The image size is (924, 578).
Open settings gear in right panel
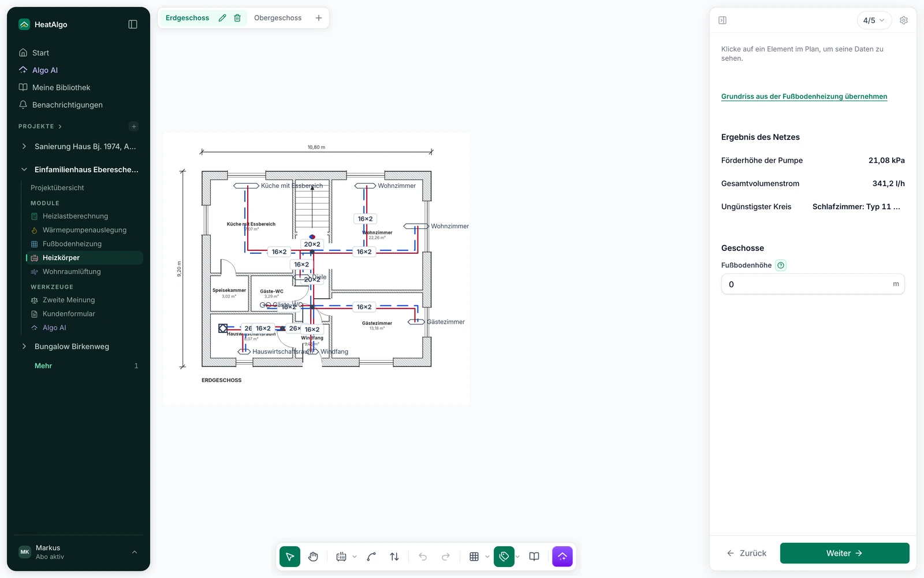click(x=904, y=20)
